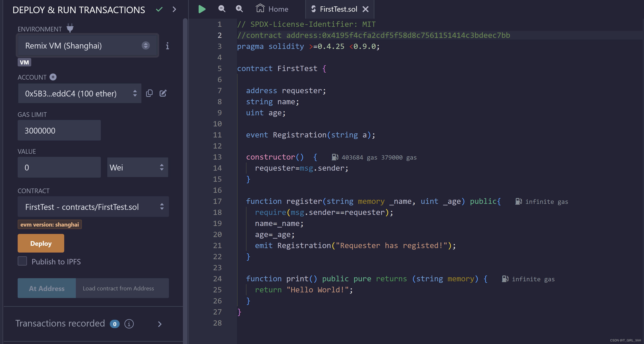Click '403684 gas 379000 gas' estimate

point(379,157)
